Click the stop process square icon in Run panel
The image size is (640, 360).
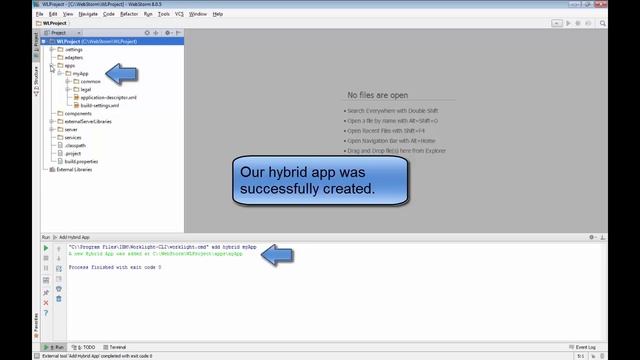coord(46,258)
